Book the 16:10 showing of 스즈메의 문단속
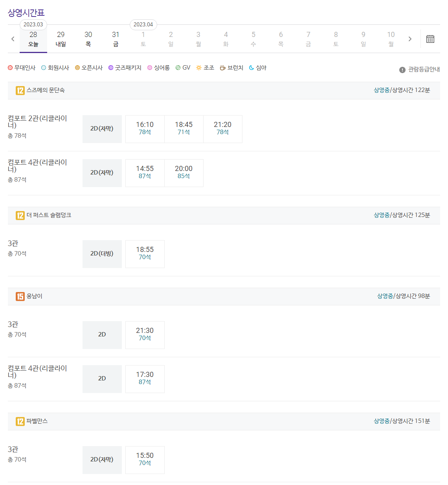 [x=145, y=129]
